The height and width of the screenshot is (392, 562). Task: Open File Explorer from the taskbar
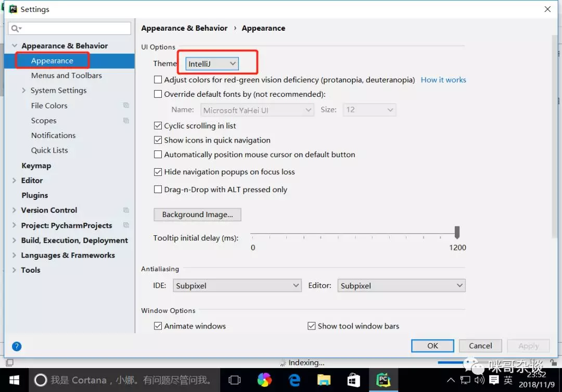pos(324,380)
